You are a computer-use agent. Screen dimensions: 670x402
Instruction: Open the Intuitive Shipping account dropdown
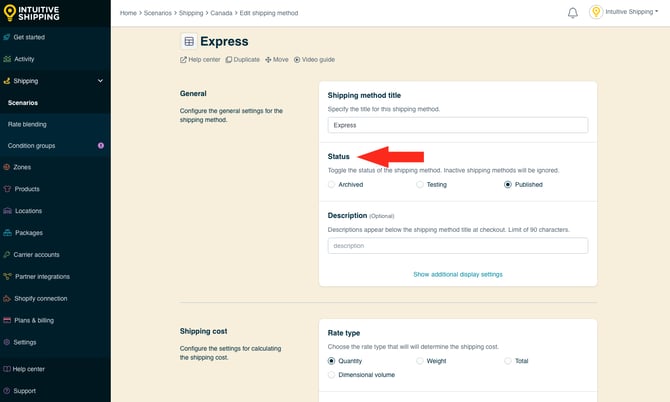632,12
